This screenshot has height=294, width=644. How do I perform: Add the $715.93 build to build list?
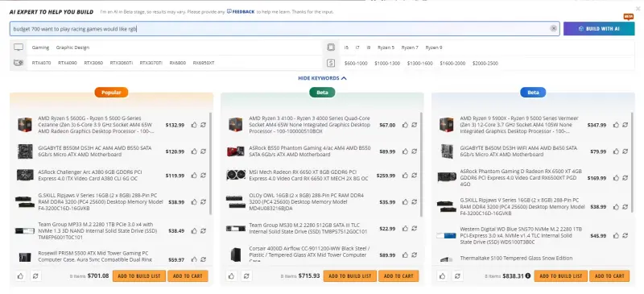point(350,276)
